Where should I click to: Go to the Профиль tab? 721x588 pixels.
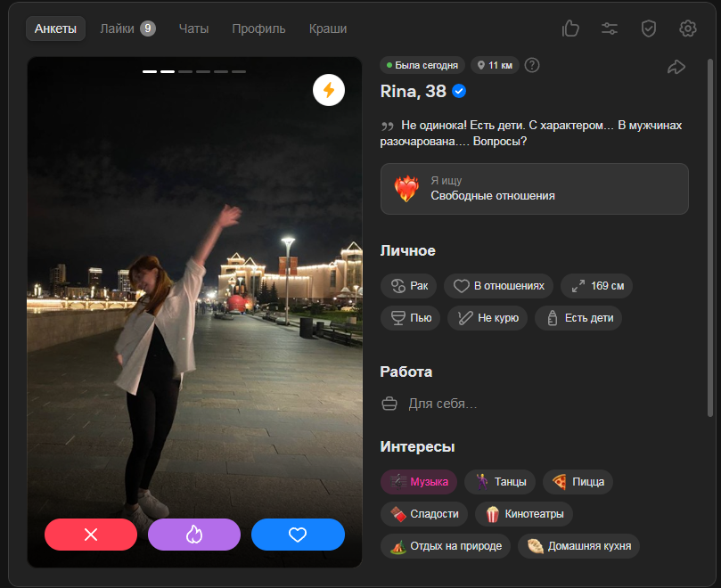[x=258, y=29]
